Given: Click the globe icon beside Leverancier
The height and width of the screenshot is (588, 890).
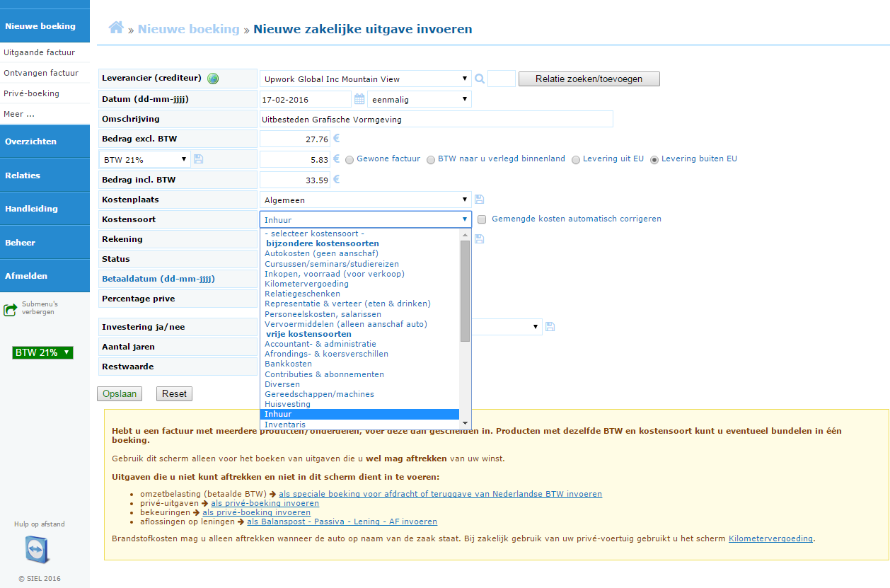Looking at the screenshot, I should 213,79.
